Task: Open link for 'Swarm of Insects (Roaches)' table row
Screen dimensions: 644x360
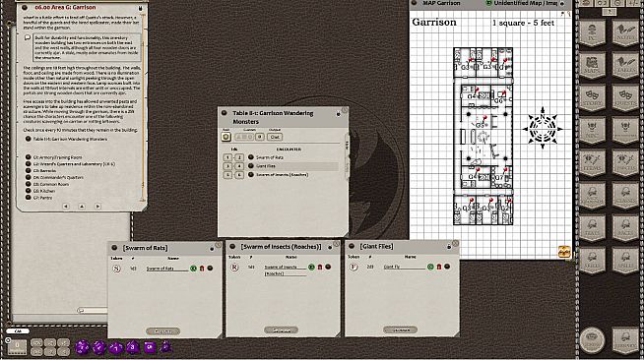Action: 251,174
